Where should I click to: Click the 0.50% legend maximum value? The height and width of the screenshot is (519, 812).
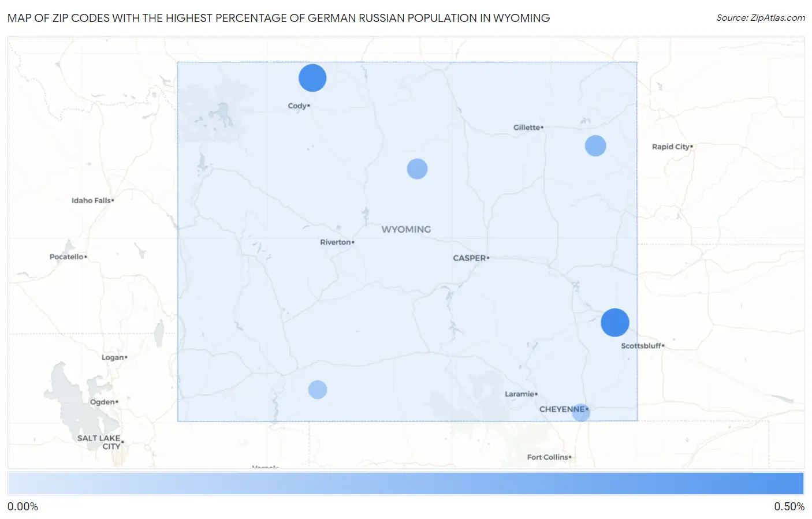pos(789,506)
